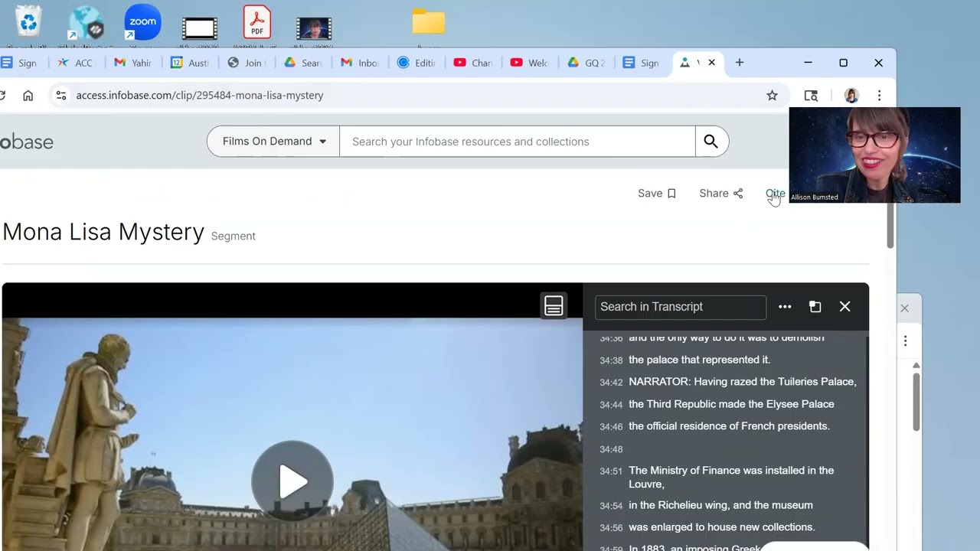This screenshot has height=551, width=980.
Task: Open the Chrome profile avatar
Action: coord(851,96)
